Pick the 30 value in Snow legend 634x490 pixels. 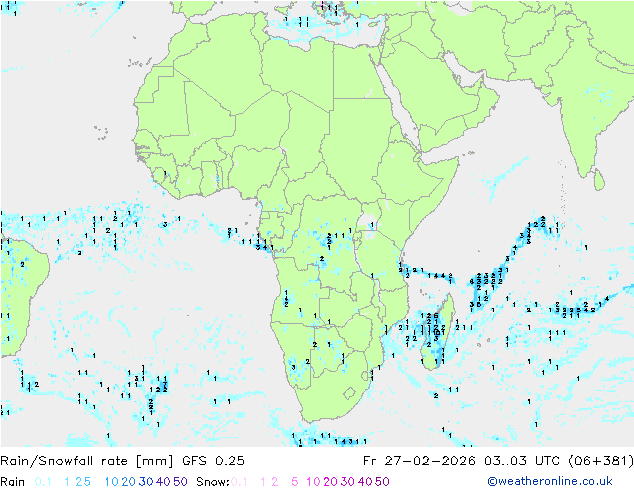point(348,482)
